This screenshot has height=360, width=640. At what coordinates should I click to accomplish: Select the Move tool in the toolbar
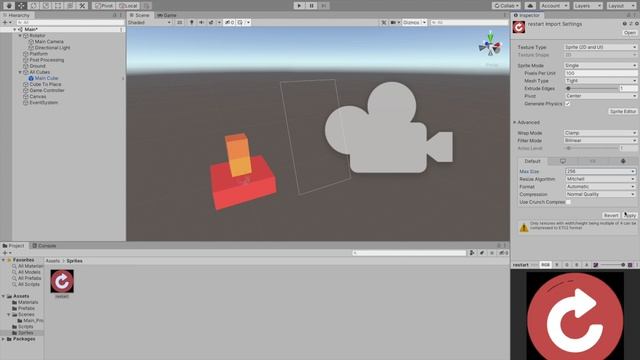click(x=21, y=6)
